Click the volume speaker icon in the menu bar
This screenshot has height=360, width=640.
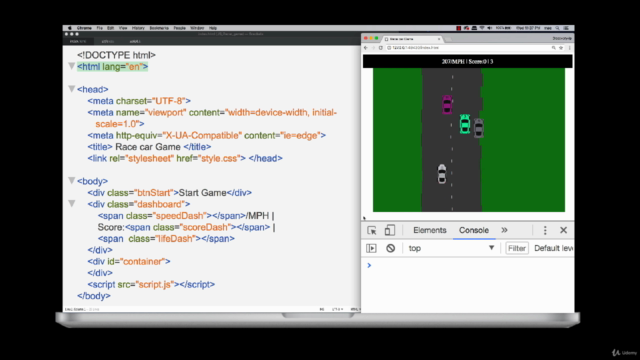coord(489,28)
